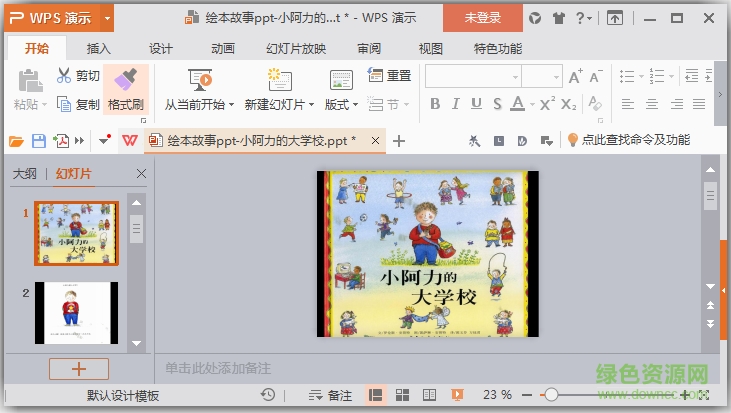
Task: Toggle subscript x₂ formatting
Action: pyautogui.click(x=568, y=104)
